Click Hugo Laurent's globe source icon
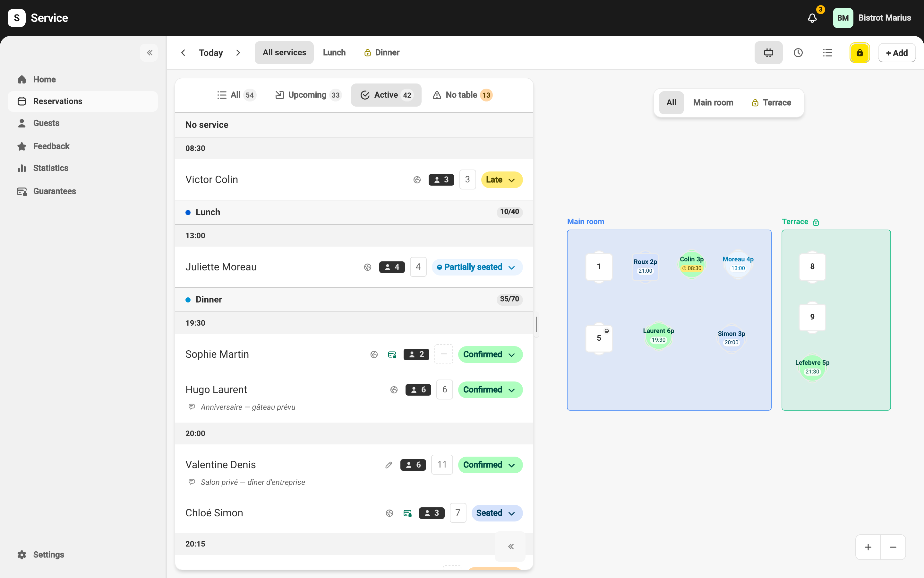This screenshot has height=578, width=924. pos(394,390)
